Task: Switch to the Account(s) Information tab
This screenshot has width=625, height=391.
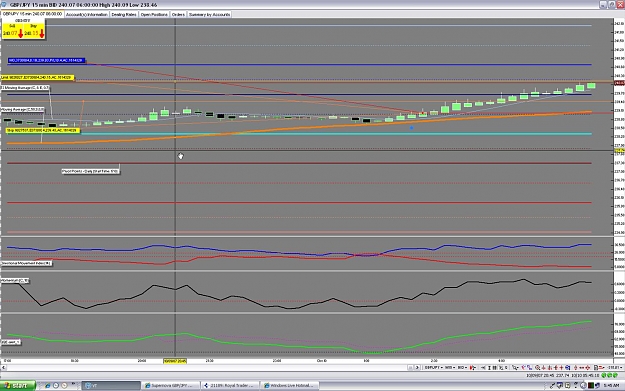Action: 86,14
